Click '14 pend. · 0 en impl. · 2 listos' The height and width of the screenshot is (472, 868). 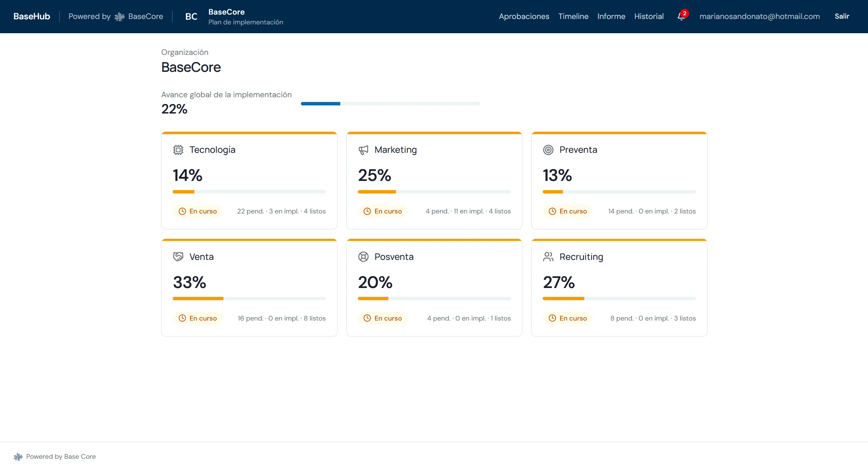[652, 211]
